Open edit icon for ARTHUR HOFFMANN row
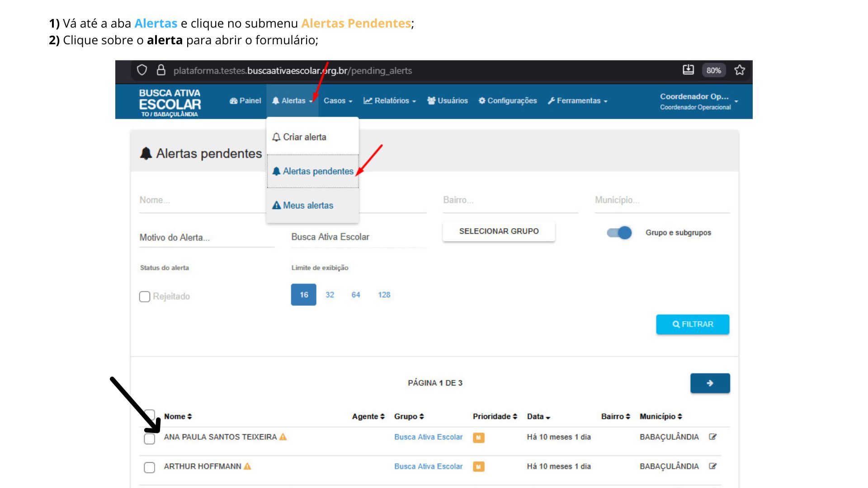Screen dimensions: 868x488 [713, 466]
